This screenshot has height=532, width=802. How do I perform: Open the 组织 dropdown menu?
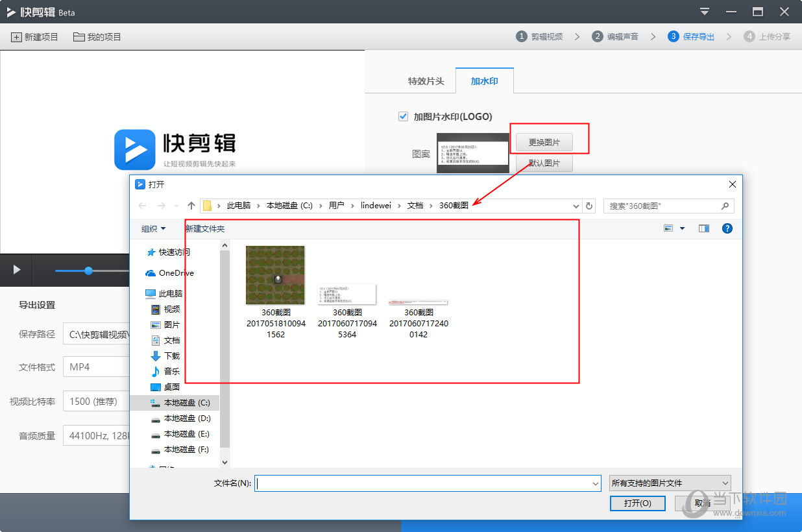coord(154,228)
